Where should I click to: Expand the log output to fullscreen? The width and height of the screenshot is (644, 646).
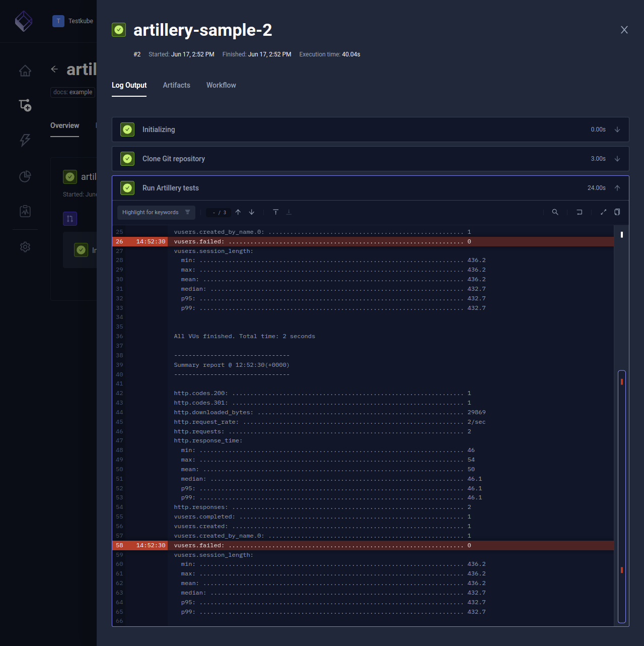(603, 212)
